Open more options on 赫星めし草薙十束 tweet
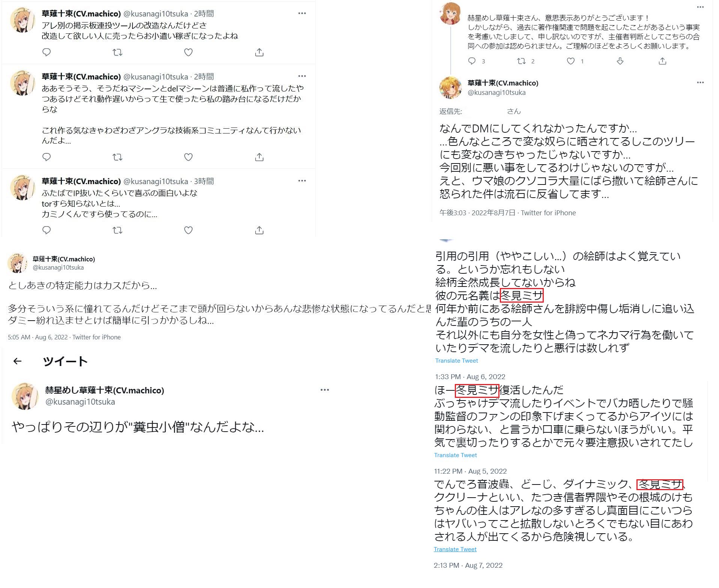The image size is (719, 588). [x=325, y=390]
